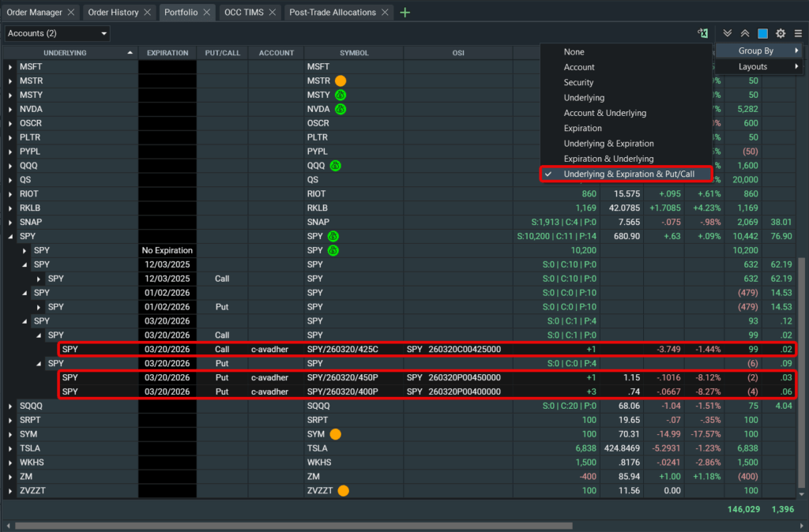Open the settings gear icon
Screen dimensions: 809x532
coord(781,33)
